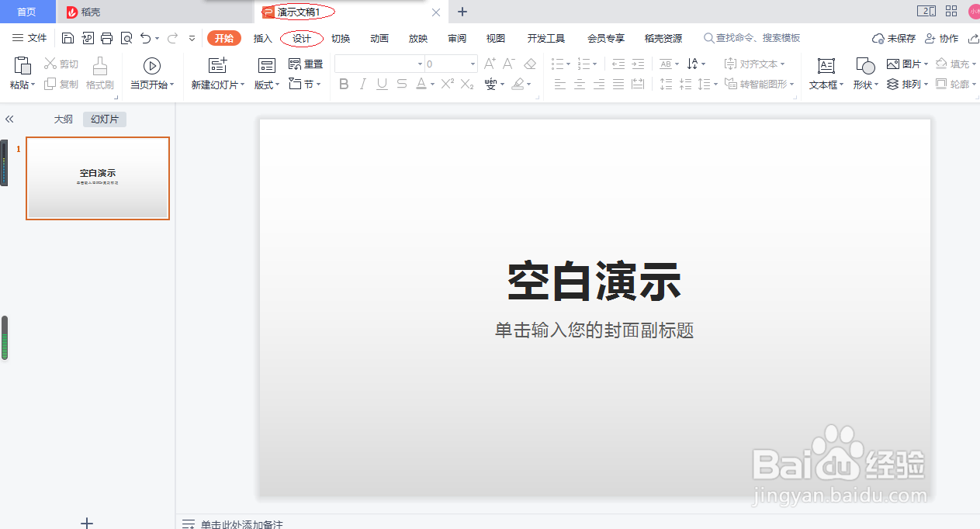Screen dimensions: 980x529
Task: Toggle Italic formatting
Action: point(363,84)
